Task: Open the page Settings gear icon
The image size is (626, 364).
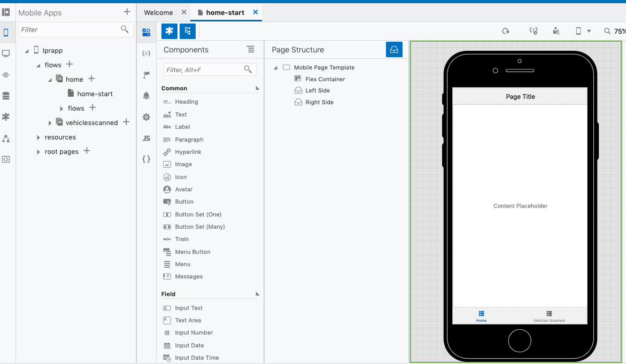Action: click(146, 117)
